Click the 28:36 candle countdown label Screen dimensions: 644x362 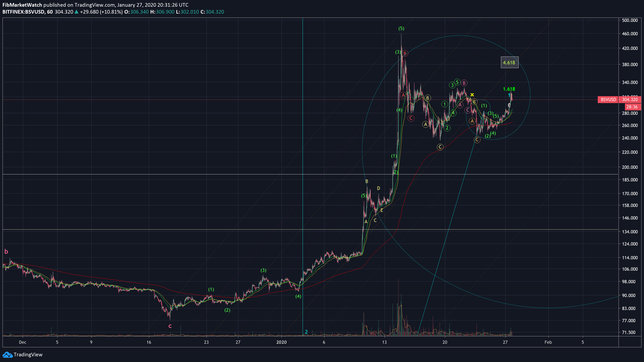tap(632, 107)
